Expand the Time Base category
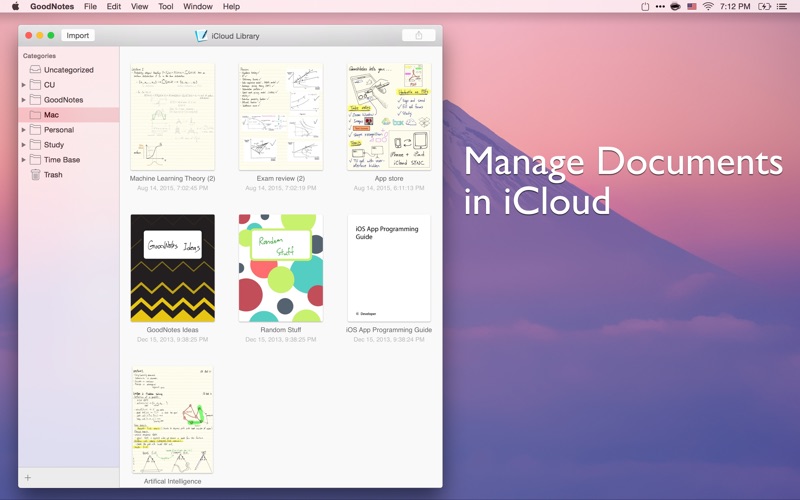 23,160
